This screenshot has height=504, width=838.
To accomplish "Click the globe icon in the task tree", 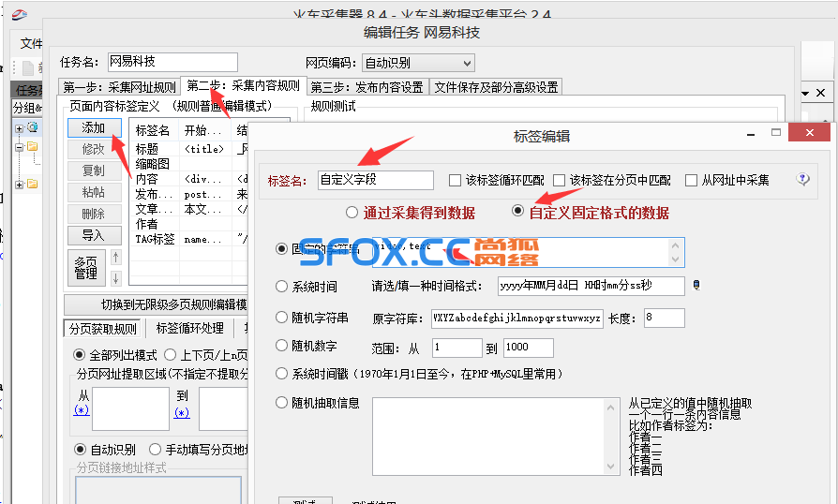I will point(33,127).
